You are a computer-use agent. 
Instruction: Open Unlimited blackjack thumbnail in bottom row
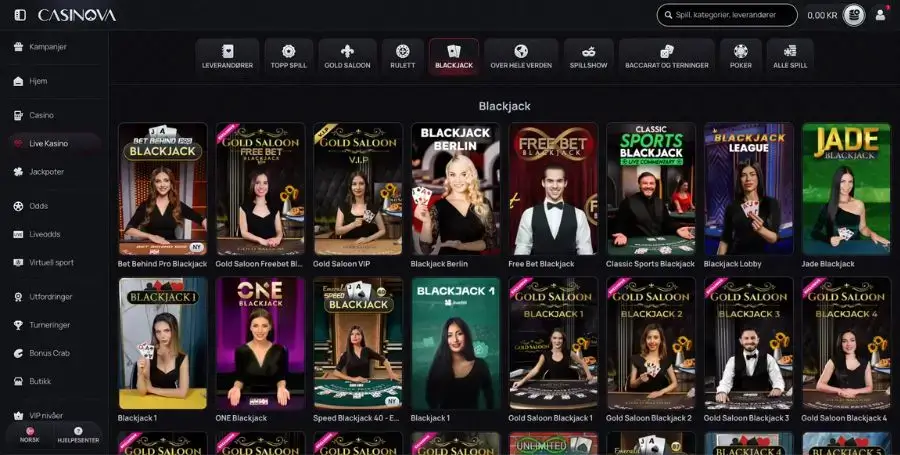[x=553, y=444]
